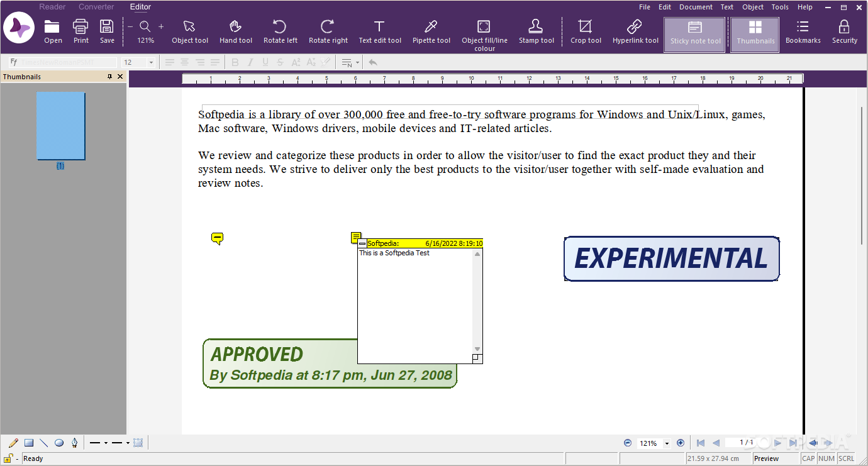Screen dimensions: 868x466
Task: Toggle the Thumbnails panel button
Action: 755,35
